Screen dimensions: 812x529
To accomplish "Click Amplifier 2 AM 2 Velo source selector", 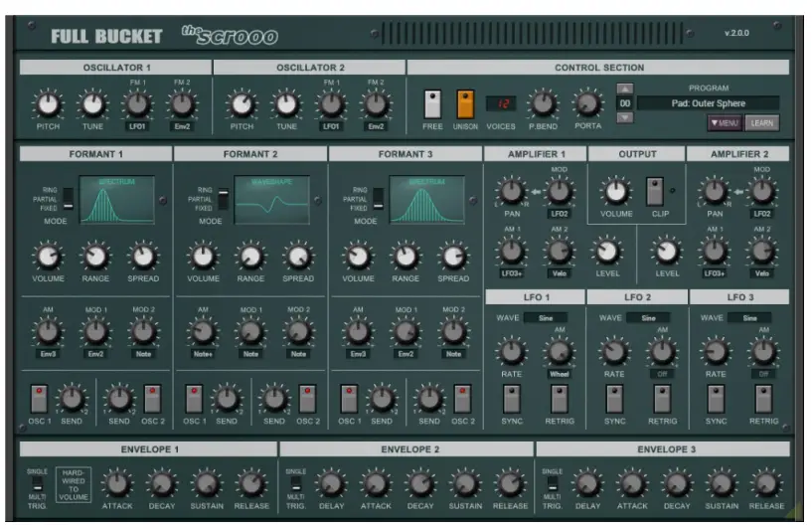I will tap(761, 273).
